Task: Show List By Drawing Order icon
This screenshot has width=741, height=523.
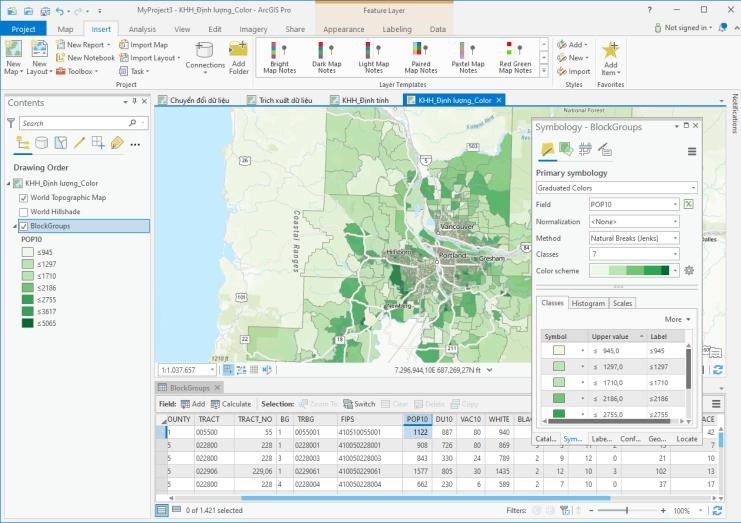Action: pos(23,143)
